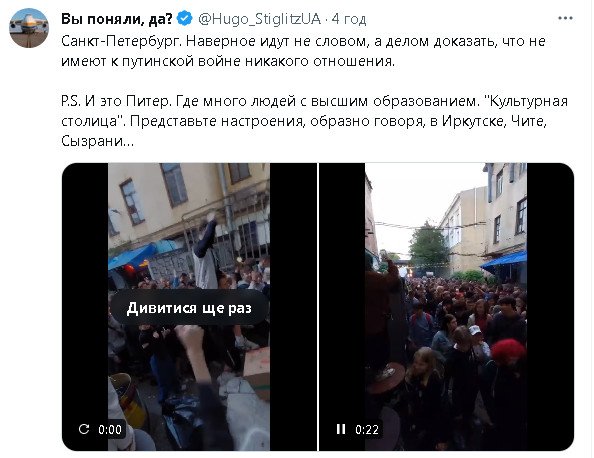This screenshot has width=594, height=458.
Task: Click the blue verified badge icon
Action: [x=184, y=18]
